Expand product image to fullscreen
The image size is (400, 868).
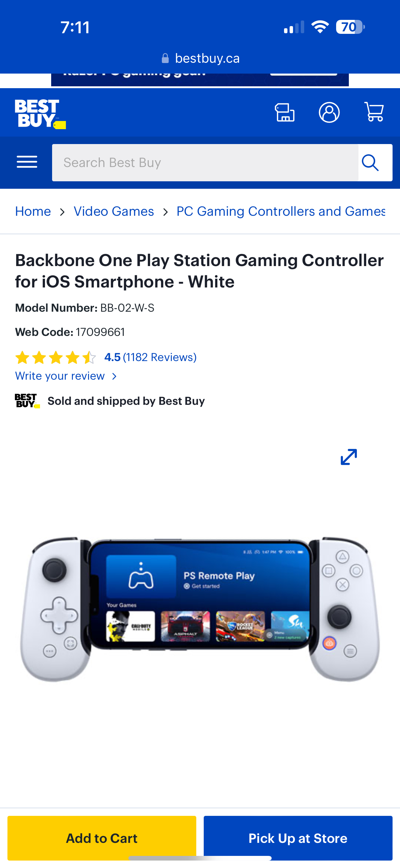349,457
